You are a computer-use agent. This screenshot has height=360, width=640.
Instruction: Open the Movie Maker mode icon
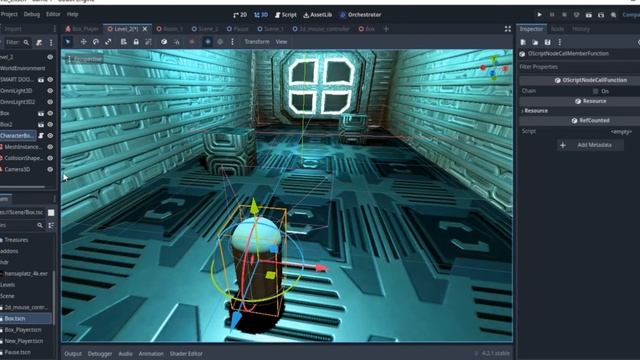tap(613, 15)
